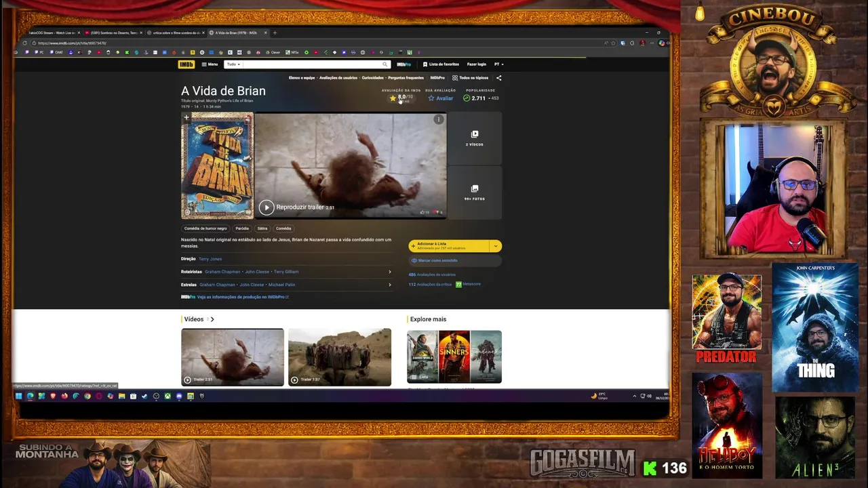Open the Xbox icon in taskbar
Viewport: 868px width, 488px height.
(x=167, y=396)
